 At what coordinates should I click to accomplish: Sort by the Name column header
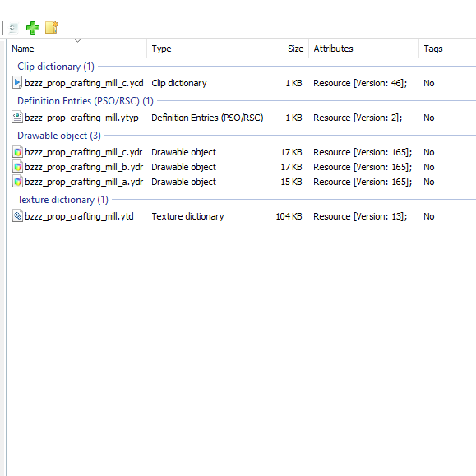pos(77,49)
